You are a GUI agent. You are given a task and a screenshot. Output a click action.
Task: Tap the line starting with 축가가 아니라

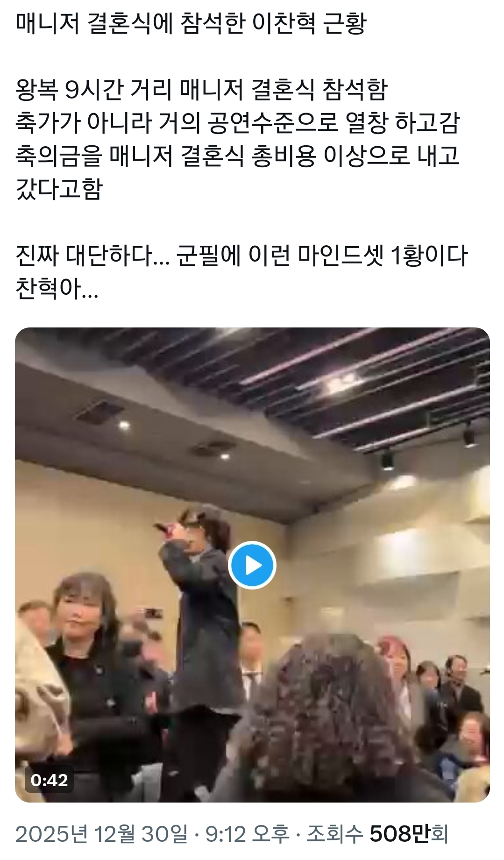coord(238,123)
